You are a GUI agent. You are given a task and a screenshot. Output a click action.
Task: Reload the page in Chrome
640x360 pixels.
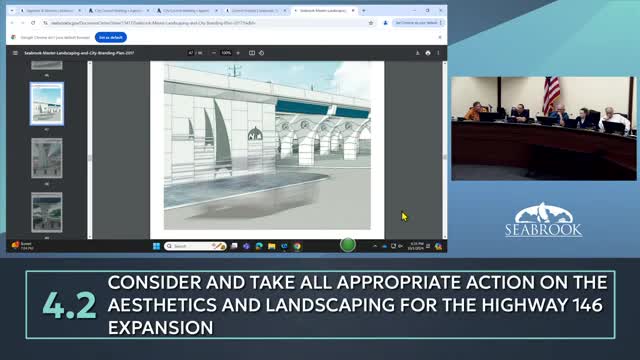pos(33,23)
